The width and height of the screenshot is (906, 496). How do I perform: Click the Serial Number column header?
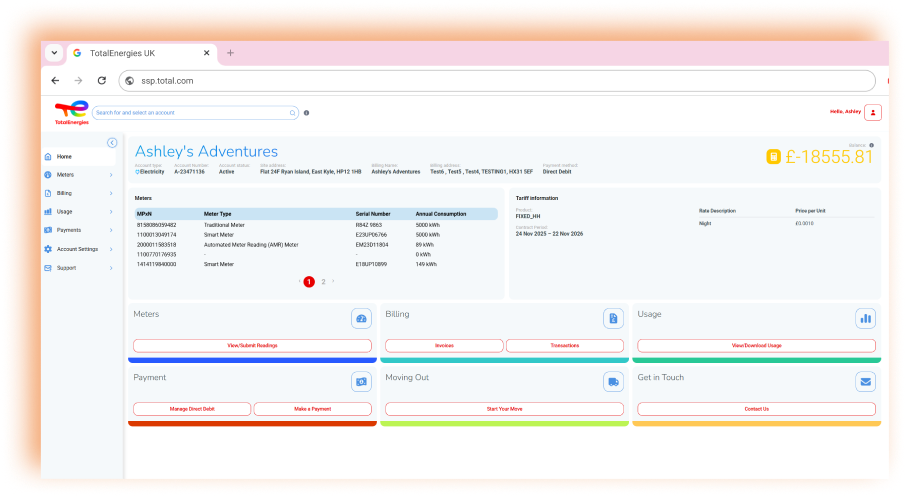pos(373,214)
